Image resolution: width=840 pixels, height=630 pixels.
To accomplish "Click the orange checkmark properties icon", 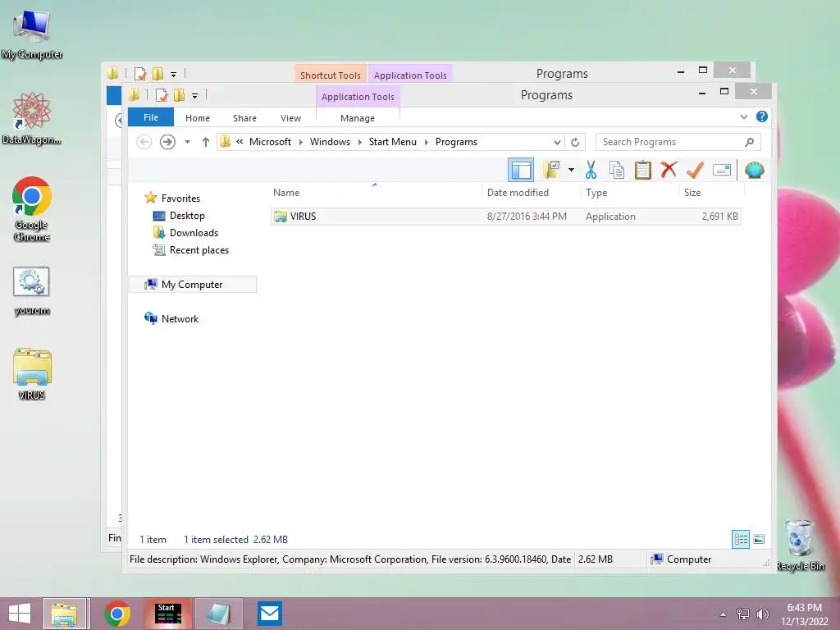I will 695,171.
